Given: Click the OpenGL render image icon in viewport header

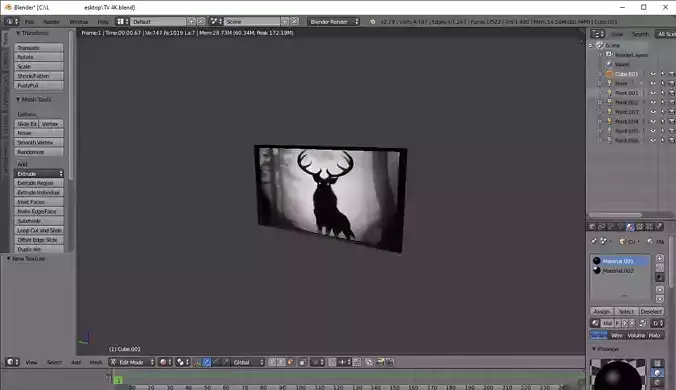Looking at the screenshot, I should coord(379,362).
